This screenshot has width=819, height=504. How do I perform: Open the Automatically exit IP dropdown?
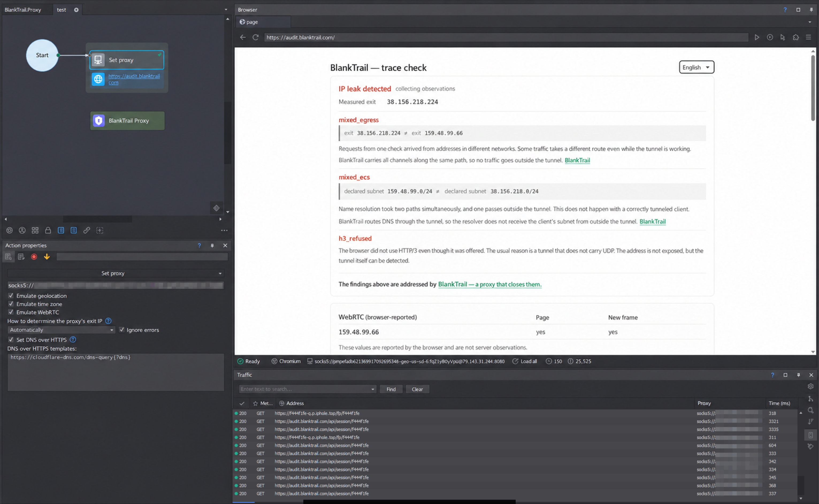61,330
